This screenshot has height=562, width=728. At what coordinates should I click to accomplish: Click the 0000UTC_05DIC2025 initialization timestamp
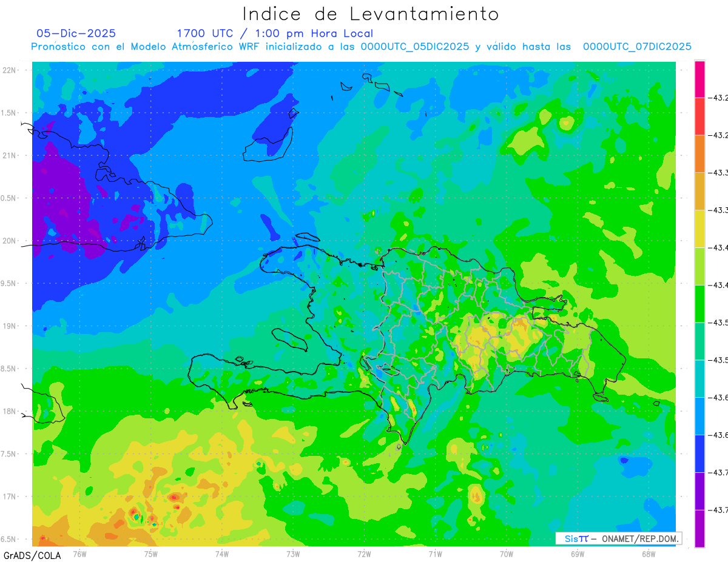(414, 47)
